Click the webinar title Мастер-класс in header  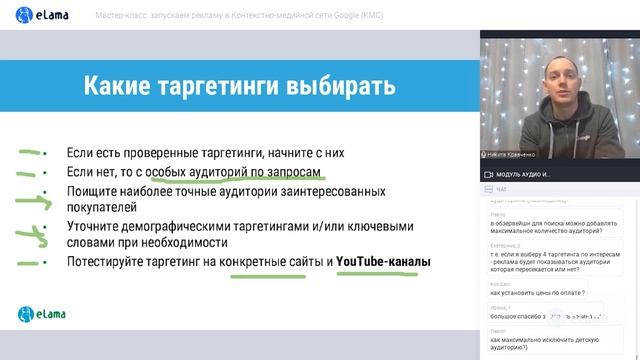click(239, 16)
